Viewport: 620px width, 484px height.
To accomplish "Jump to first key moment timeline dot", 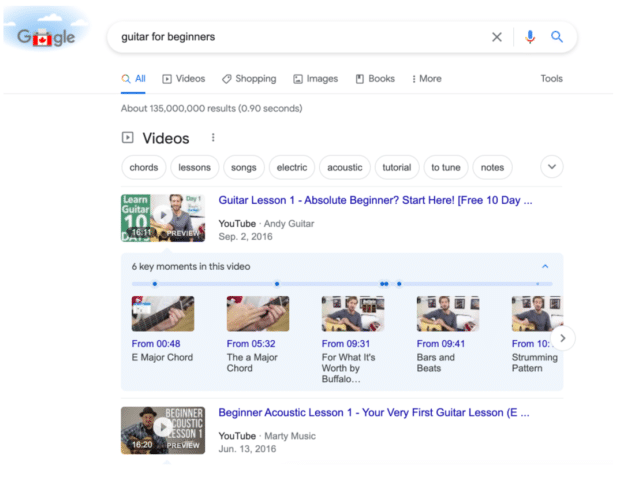I will 155,284.
